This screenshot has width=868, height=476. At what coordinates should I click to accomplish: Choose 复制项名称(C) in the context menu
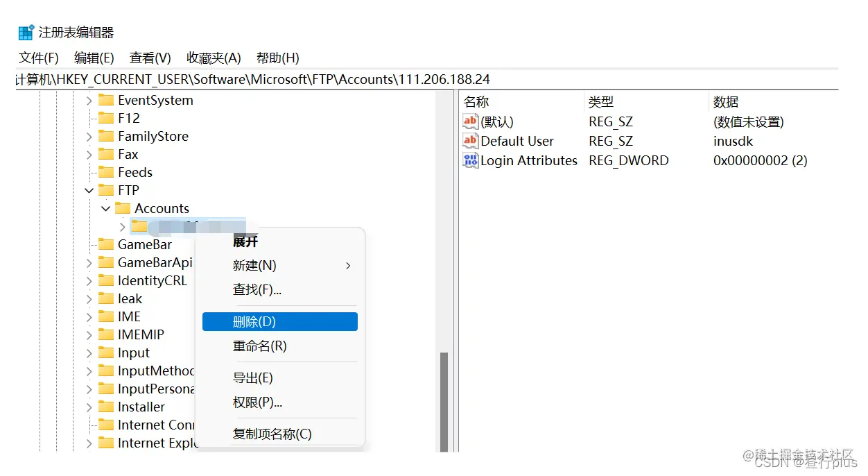point(280,434)
